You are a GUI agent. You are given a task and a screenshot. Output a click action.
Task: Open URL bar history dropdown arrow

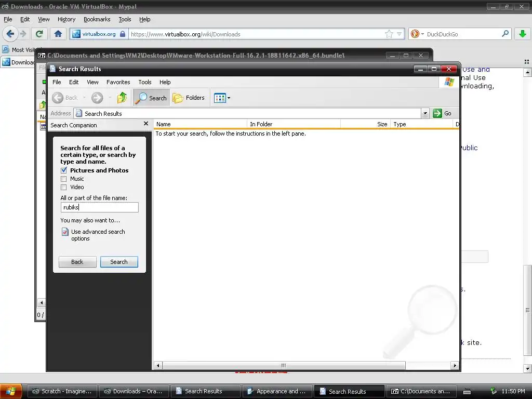pyautogui.click(x=399, y=34)
